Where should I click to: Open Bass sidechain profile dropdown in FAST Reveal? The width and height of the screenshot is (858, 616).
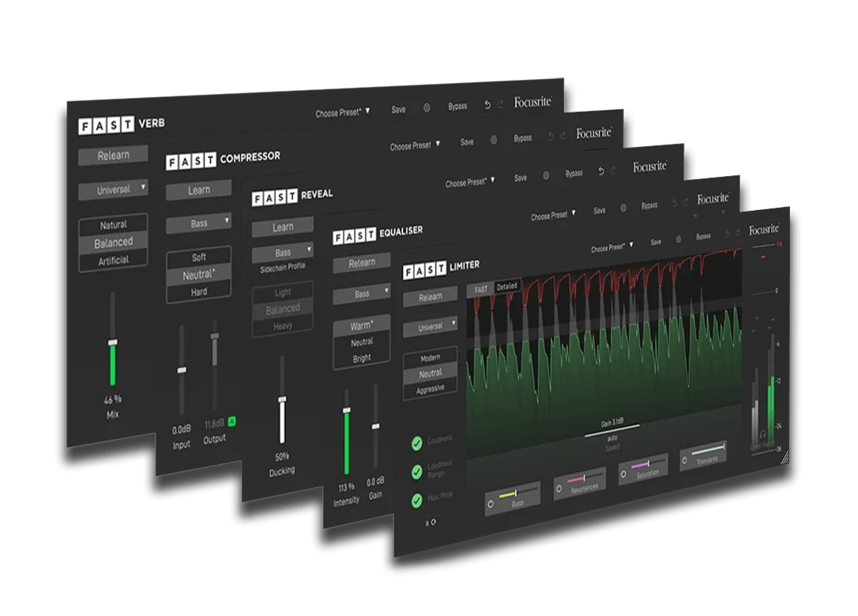(282, 252)
